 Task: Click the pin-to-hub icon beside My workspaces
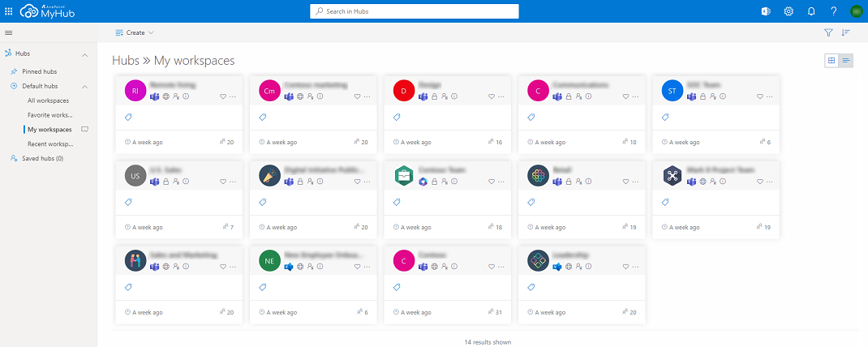pyautogui.click(x=84, y=130)
